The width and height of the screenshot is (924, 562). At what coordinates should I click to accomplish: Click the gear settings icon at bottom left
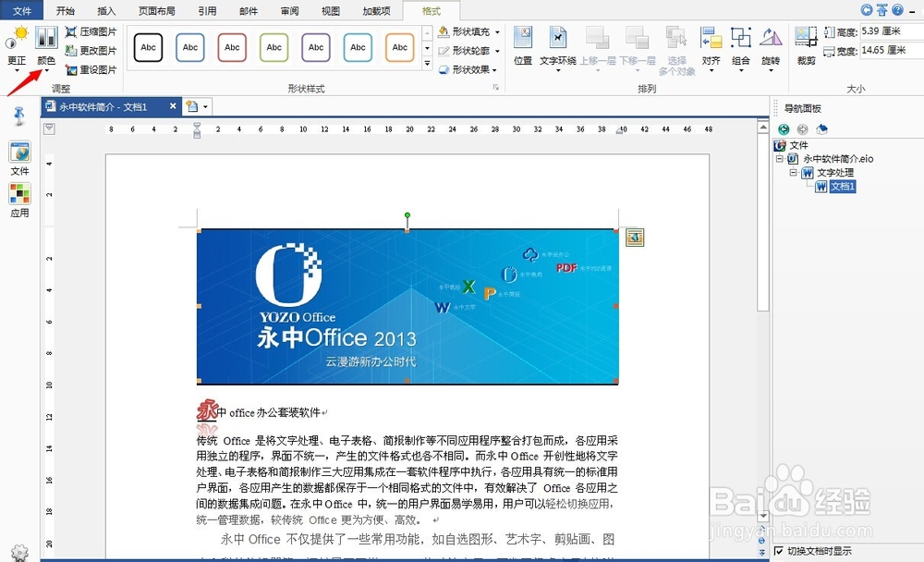pos(19,553)
